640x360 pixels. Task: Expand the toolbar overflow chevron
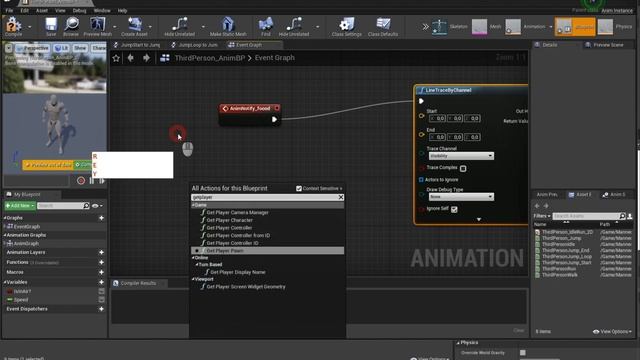pyautogui.click(x=425, y=27)
